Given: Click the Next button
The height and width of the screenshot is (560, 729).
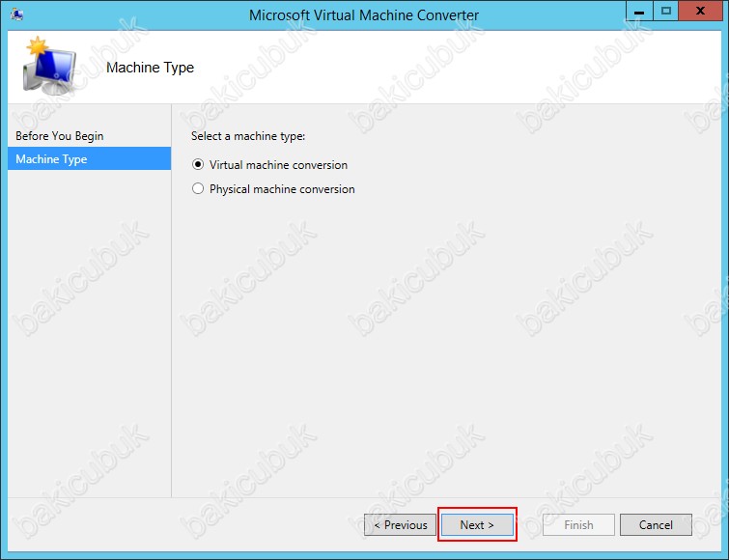Looking at the screenshot, I should tap(477, 524).
